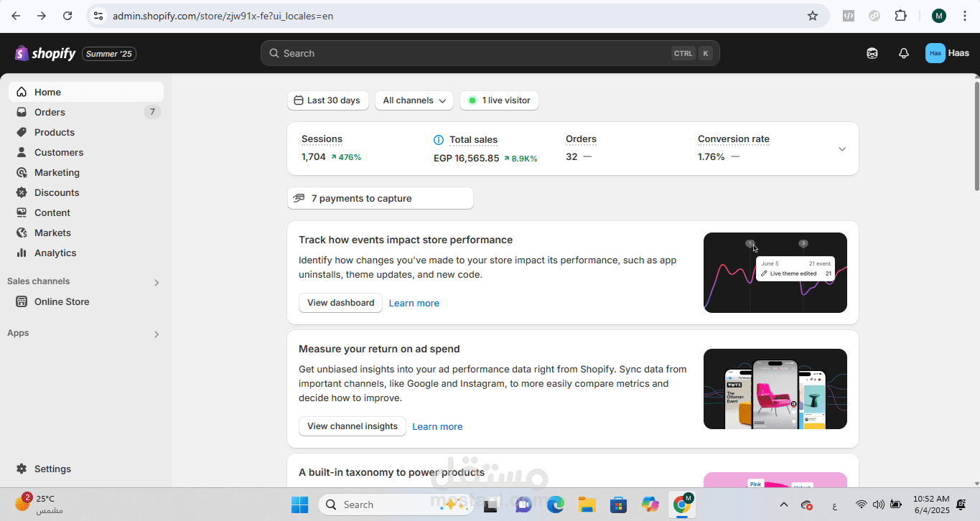This screenshot has width=980, height=521.
Task: Click the Markets globe icon
Action: click(22, 233)
